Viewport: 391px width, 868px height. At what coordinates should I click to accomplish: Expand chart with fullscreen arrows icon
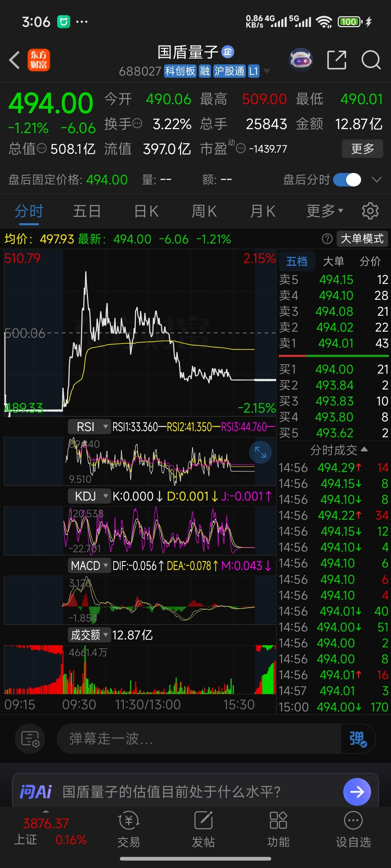[260, 452]
